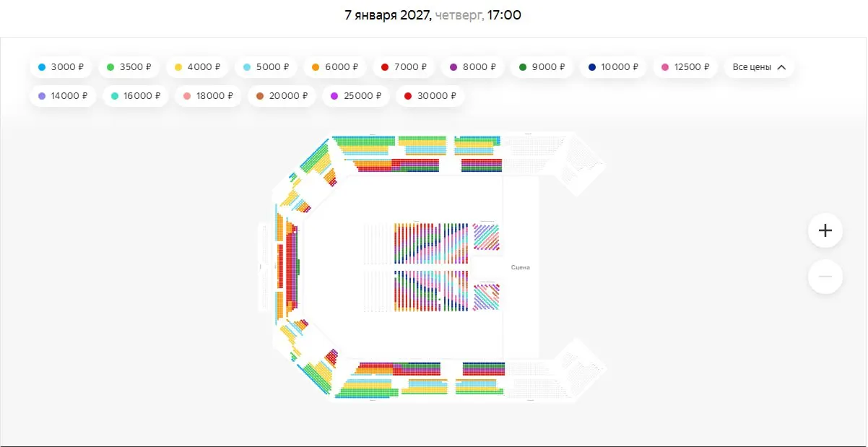Choose the 10000 ₽ price filter
The width and height of the screenshot is (868, 447).
613,67
